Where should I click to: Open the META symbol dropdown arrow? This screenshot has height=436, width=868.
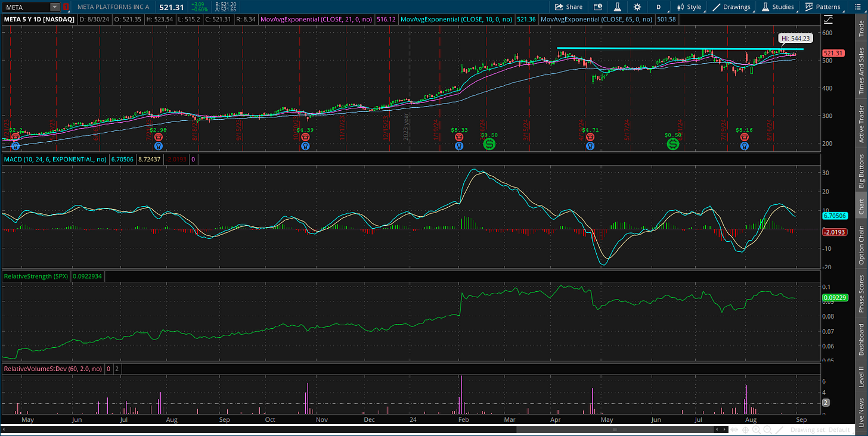pyautogui.click(x=55, y=7)
